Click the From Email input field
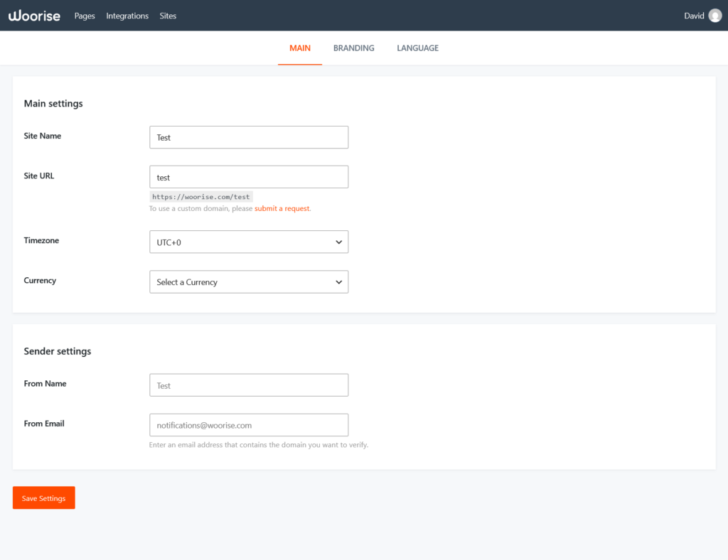Image resolution: width=728 pixels, height=560 pixels. pyautogui.click(x=249, y=425)
